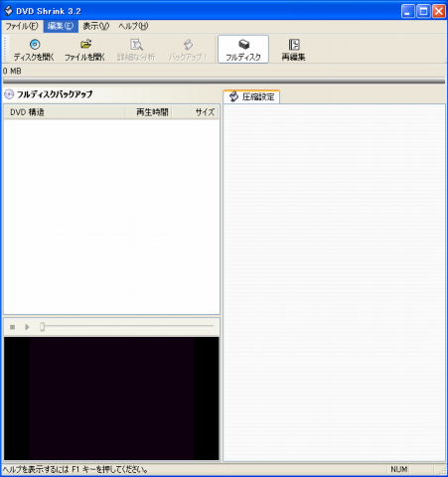The width and height of the screenshot is (448, 477).
Task: Click the 再生時間 column header
Action: (149, 112)
